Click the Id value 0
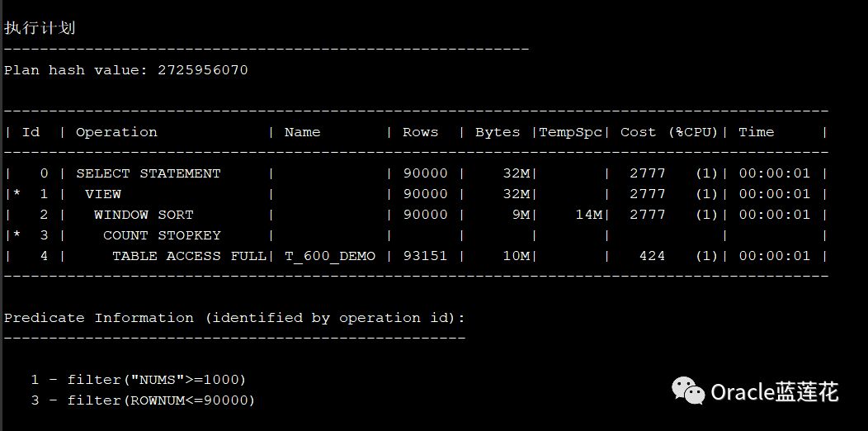The height and width of the screenshot is (431, 868). coord(45,173)
